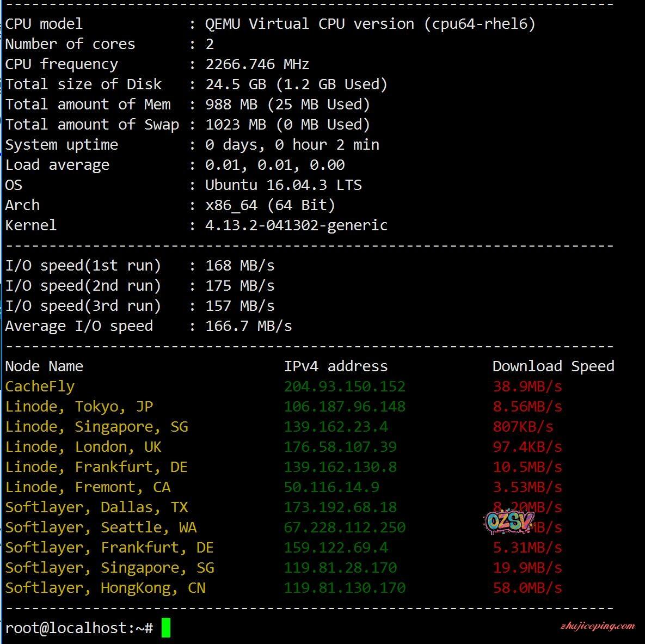Click the Ubuntu 16.04.3 LTS text
Screen dimensions: 645x644
(x=283, y=185)
